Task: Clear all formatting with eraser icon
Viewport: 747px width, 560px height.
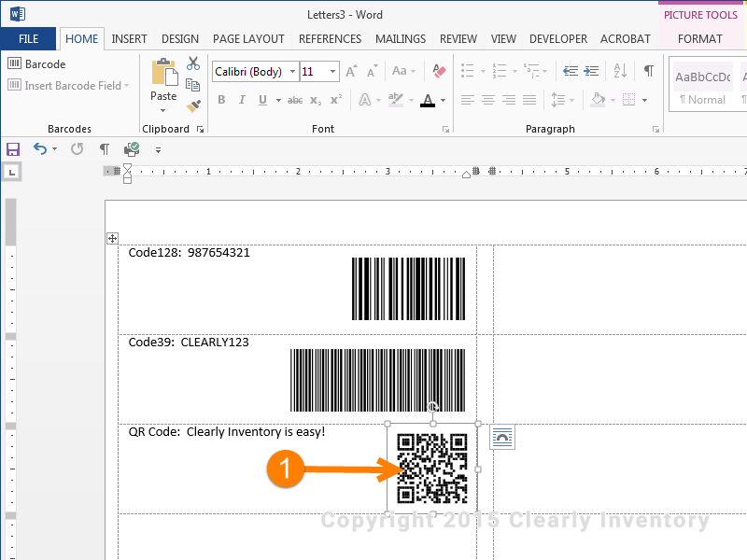Action: click(439, 71)
